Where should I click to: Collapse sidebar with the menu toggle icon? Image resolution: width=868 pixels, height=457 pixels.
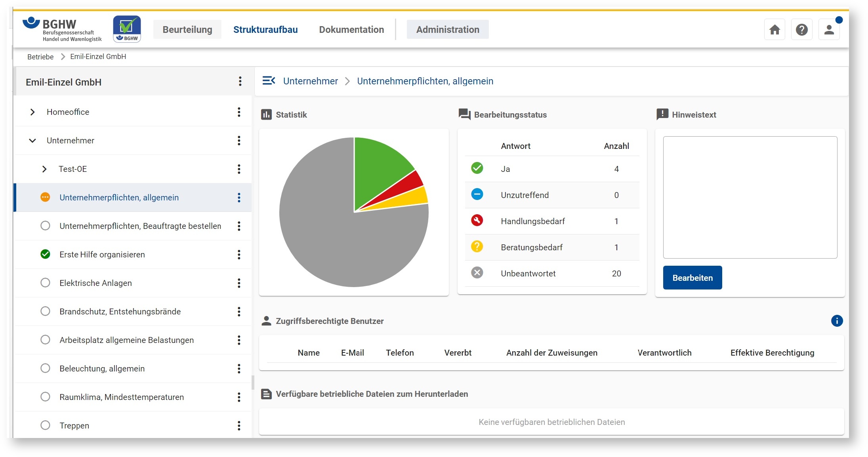pyautogui.click(x=269, y=81)
